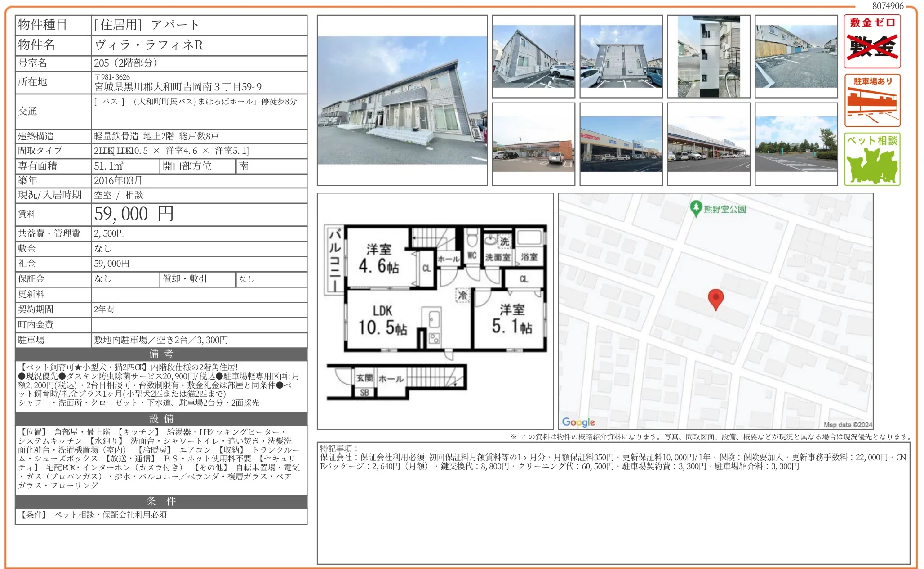924x569 pixels.
Task: Click the kitchen sink symbol in the LDK
Action: 434,319
